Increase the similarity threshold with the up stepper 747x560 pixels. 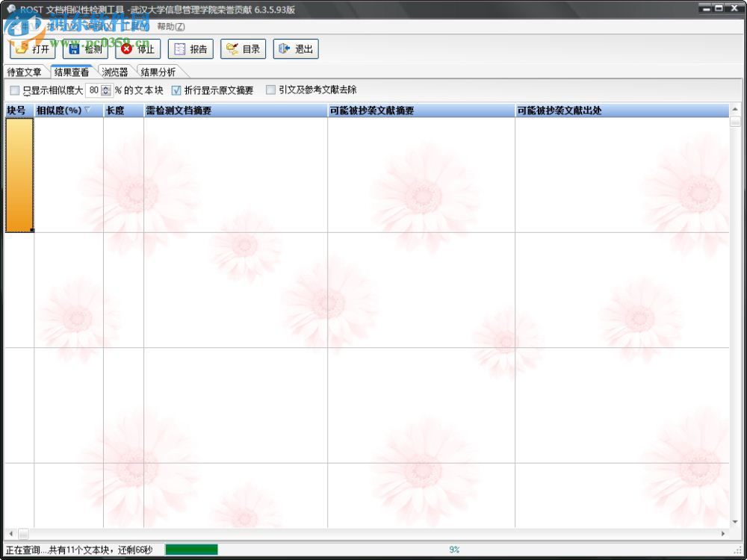point(105,87)
